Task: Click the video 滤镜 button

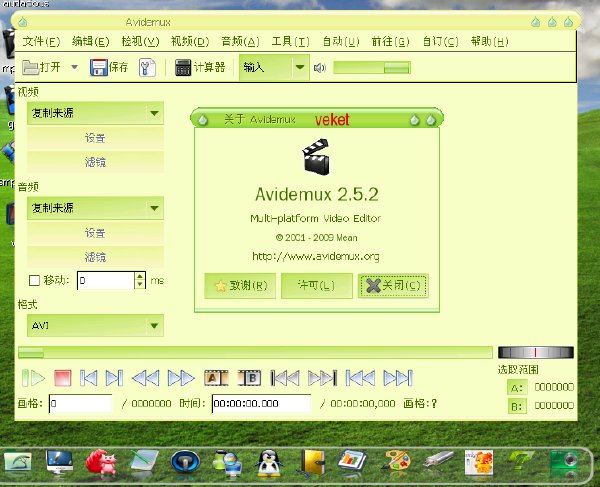Action: pyautogui.click(x=95, y=162)
